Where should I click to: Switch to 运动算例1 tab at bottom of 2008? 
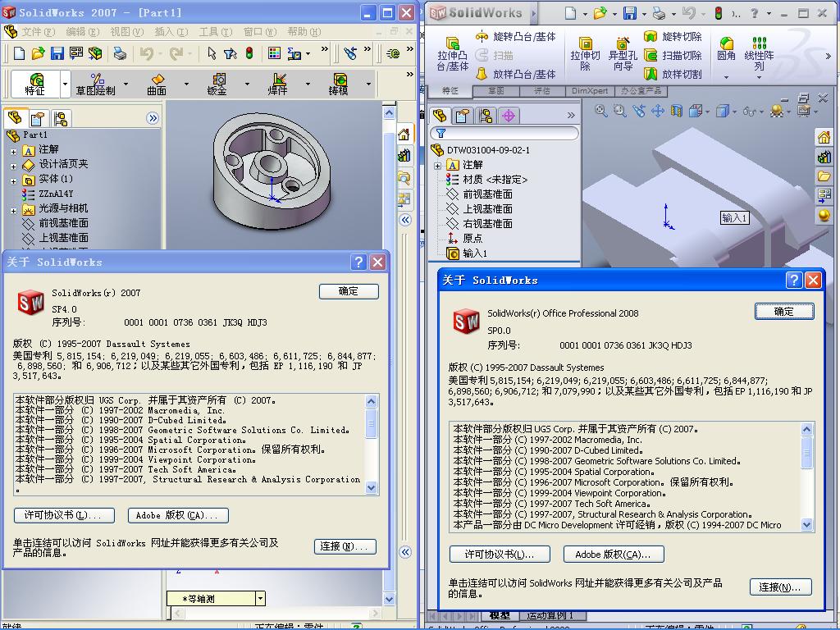550,615
